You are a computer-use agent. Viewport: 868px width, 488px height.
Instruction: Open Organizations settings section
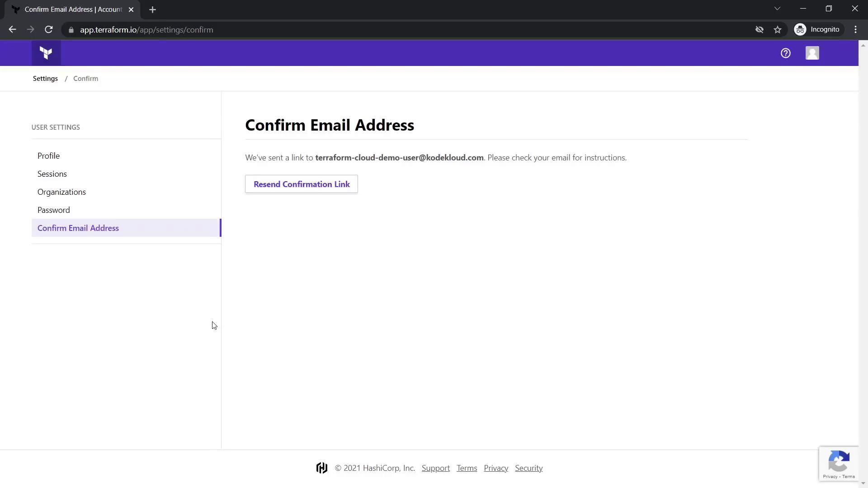61,192
